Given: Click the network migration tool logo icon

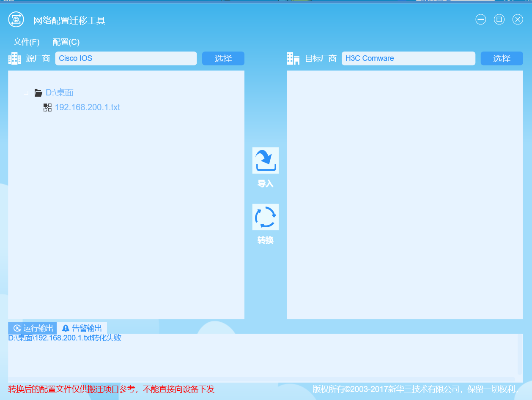Looking at the screenshot, I should [16, 19].
